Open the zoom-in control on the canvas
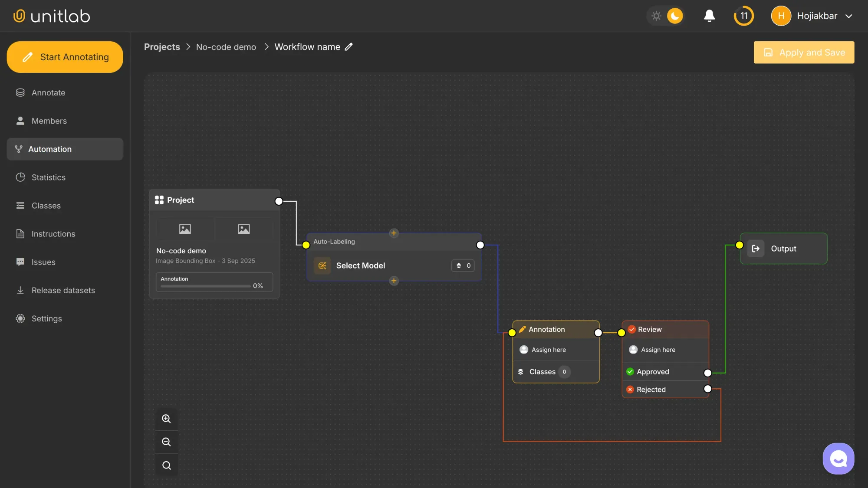Screen dimensions: 868x488 (x=166, y=419)
